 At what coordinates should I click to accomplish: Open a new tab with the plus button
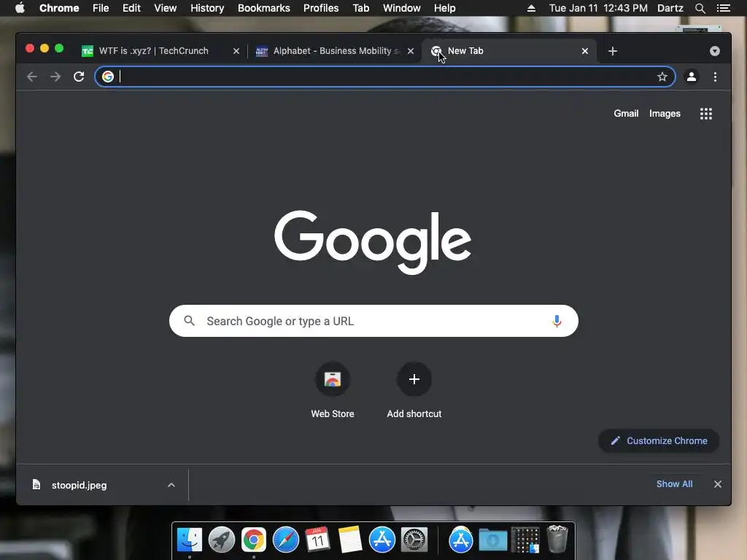(x=613, y=51)
